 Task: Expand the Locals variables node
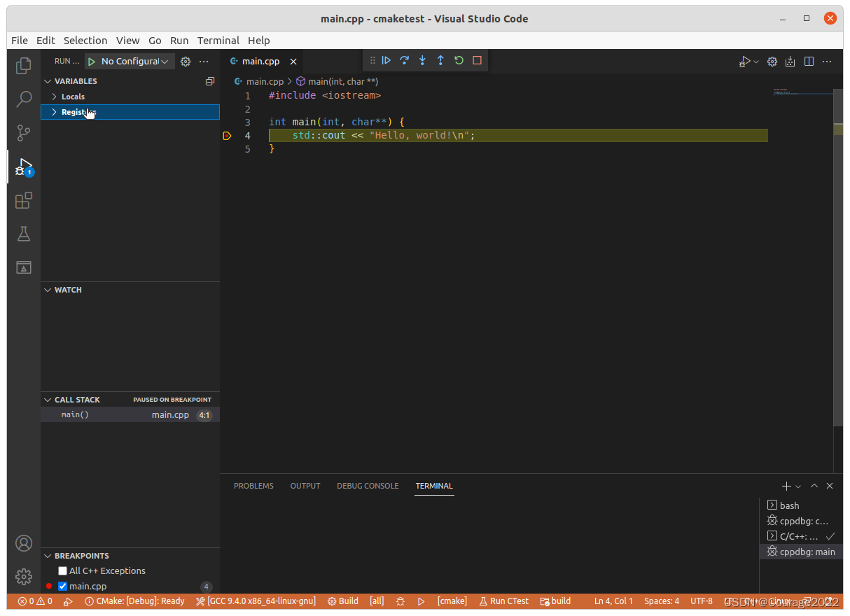point(130,97)
